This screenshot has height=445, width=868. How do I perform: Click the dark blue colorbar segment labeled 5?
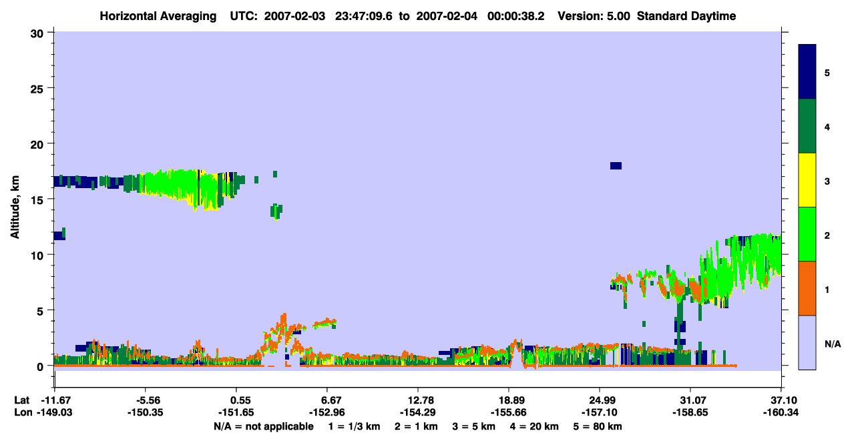coord(807,72)
